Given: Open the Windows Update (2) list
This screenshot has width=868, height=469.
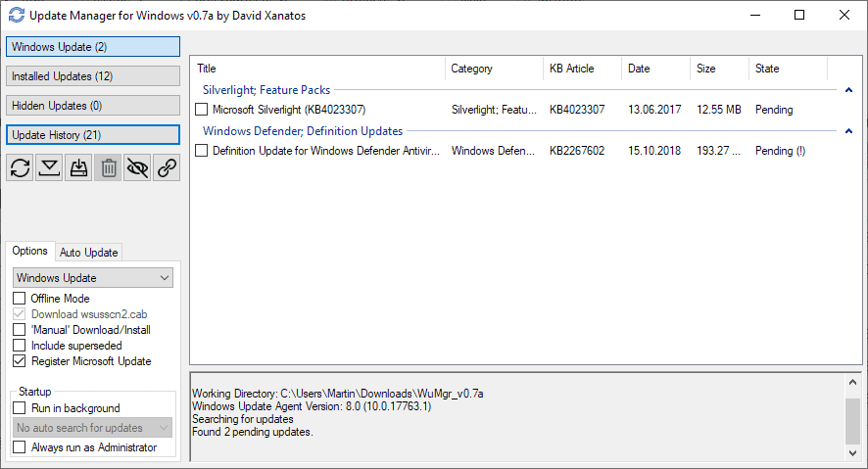Looking at the screenshot, I should click(93, 46).
